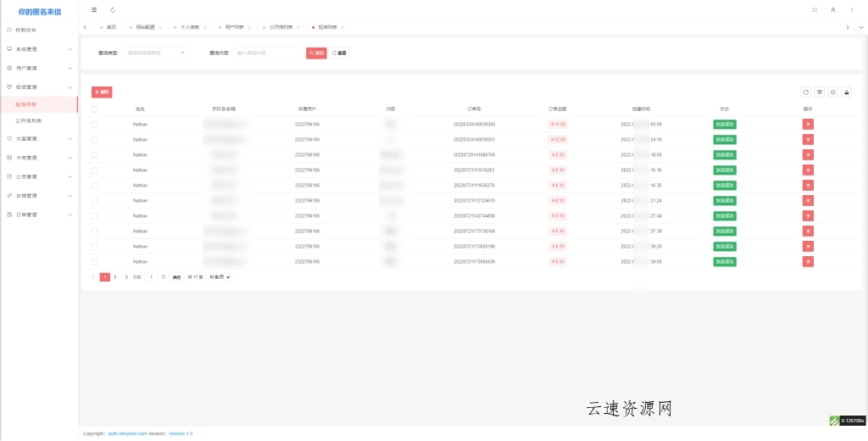Select the checkbox for order 20220721173905639
The width and height of the screenshot is (868, 441).
(95, 261)
